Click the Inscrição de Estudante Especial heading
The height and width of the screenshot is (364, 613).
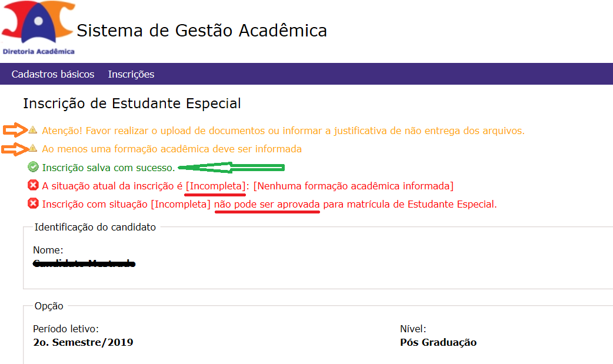tap(132, 103)
